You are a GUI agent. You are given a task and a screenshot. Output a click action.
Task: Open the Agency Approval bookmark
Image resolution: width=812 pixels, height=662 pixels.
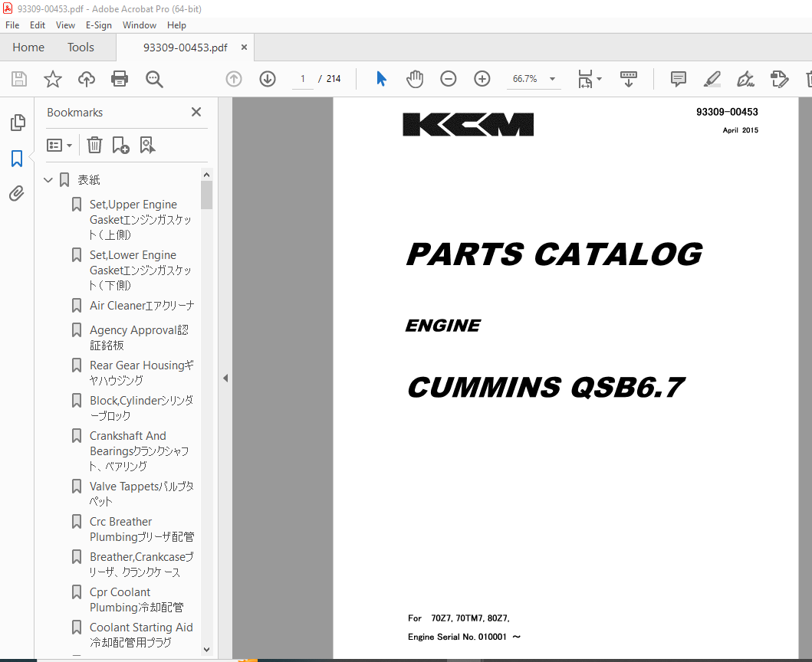140,337
